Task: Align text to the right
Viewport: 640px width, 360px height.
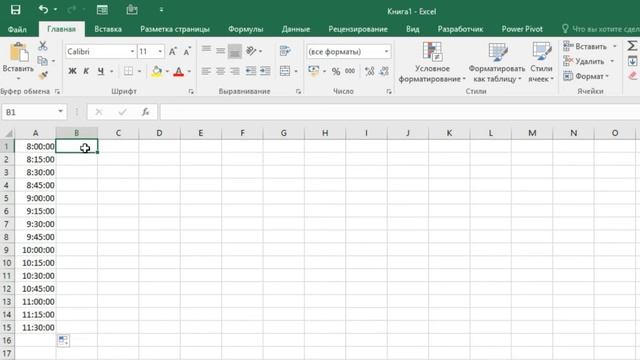Action: [235, 71]
